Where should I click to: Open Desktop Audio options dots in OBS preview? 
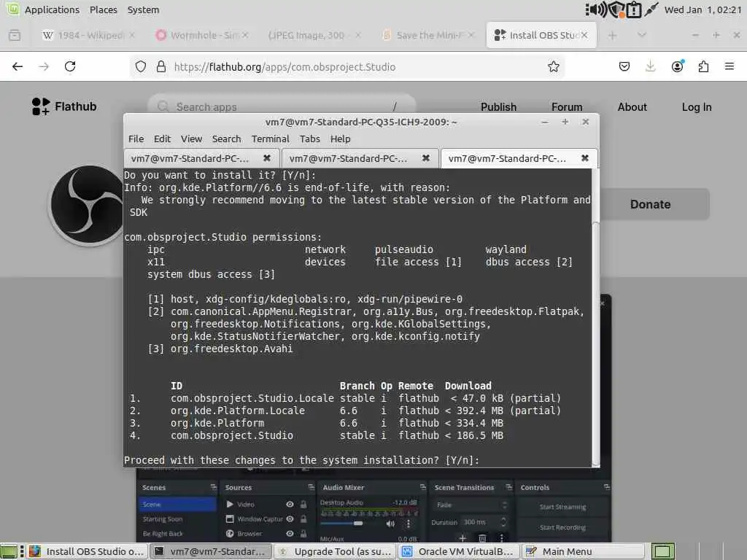[409, 524]
